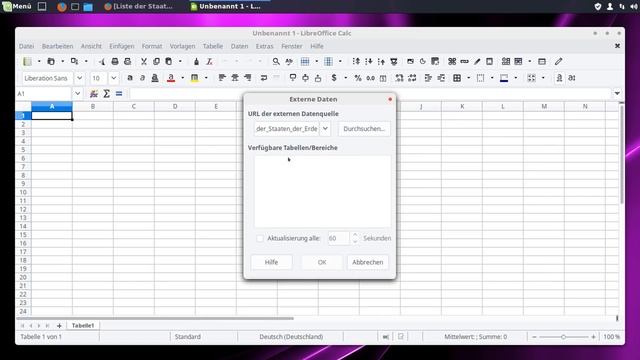
Task: Open the Tabelle menu
Action: tap(213, 46)
